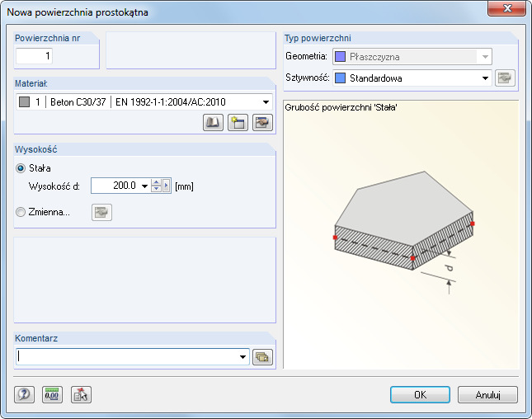This screenshot has width=532, height=419.
Task: Click the gray material color swatch
Action: click(25, 101)
